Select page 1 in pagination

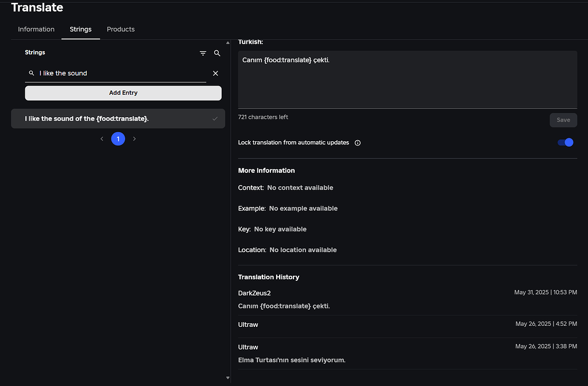click(118, 139)
